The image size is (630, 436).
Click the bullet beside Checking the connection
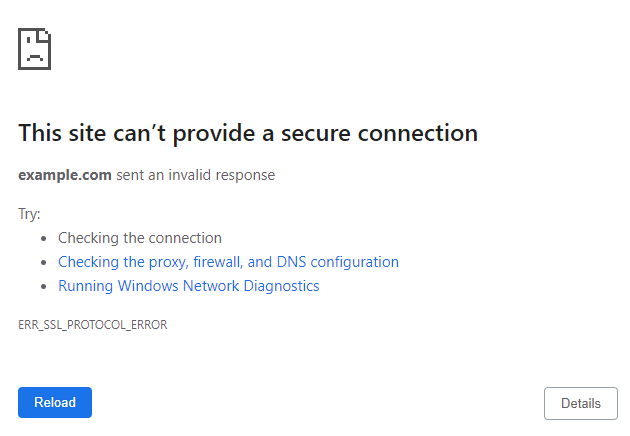coord(45,239)
